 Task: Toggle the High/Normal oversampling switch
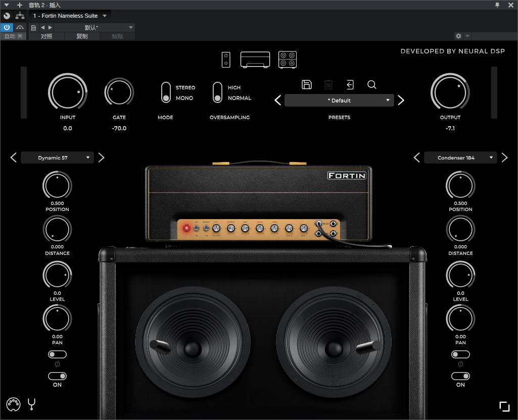217,93
